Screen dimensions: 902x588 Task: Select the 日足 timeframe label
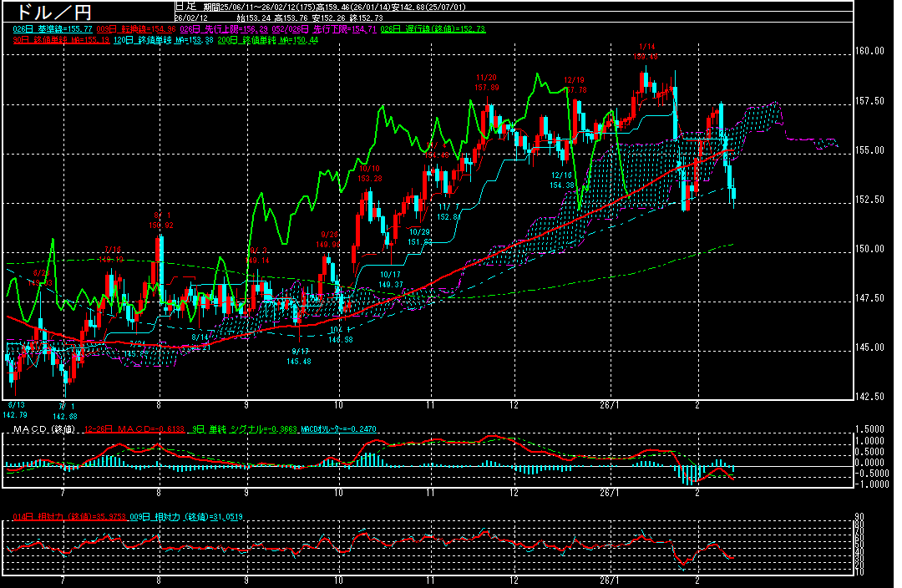coord(185,6)
